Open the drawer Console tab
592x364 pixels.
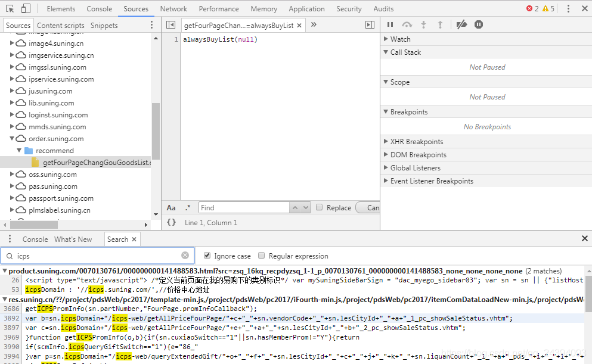coord(35,239)
